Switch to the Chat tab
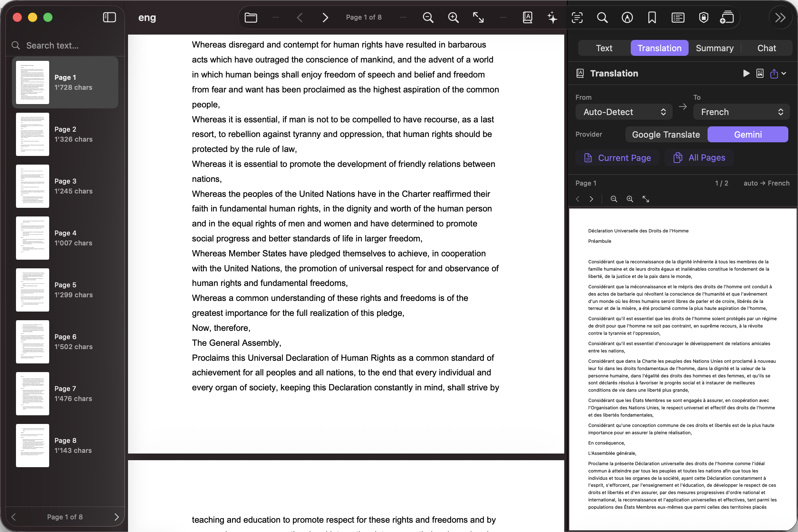The height and width of the screenshot is (532, 798). point(767,48)
